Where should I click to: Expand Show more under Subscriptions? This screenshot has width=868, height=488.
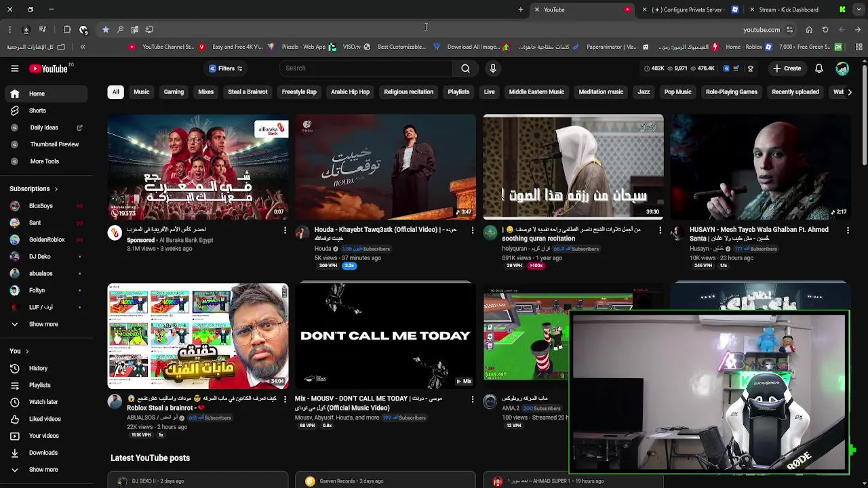[x=43, y=324]
